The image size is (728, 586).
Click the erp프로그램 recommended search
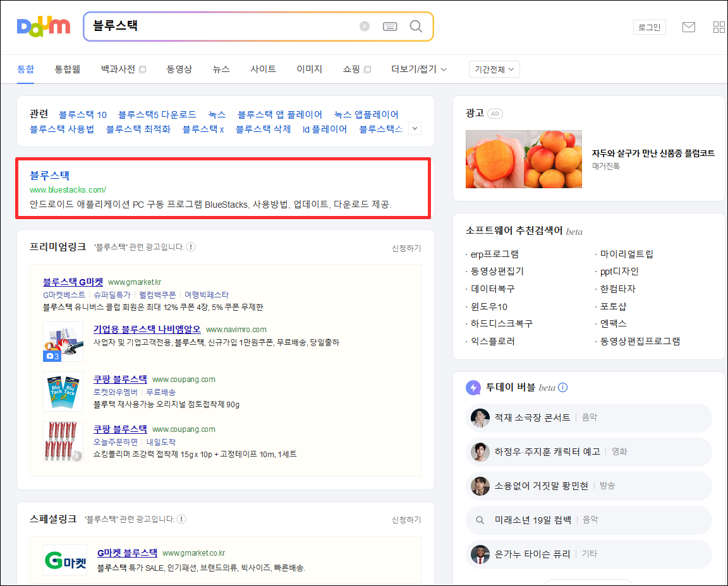[x=495, y=254]
